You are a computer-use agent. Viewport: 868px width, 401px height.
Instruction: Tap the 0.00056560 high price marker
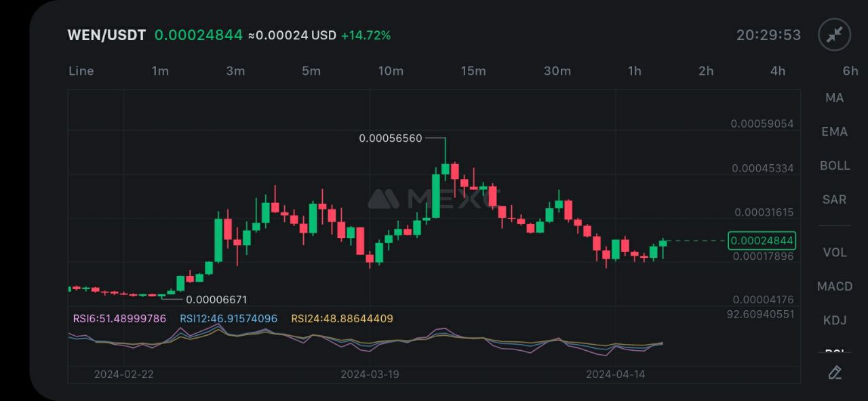pos(391,138)
